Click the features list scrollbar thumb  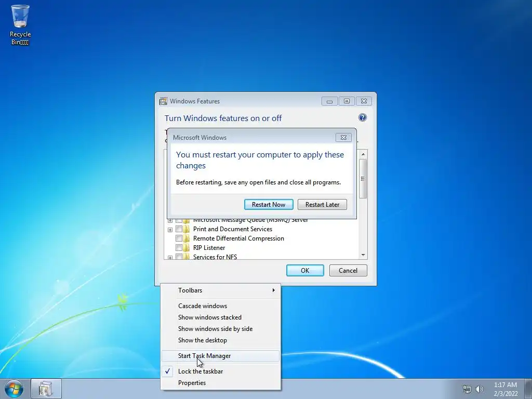[x=363, y=179]
